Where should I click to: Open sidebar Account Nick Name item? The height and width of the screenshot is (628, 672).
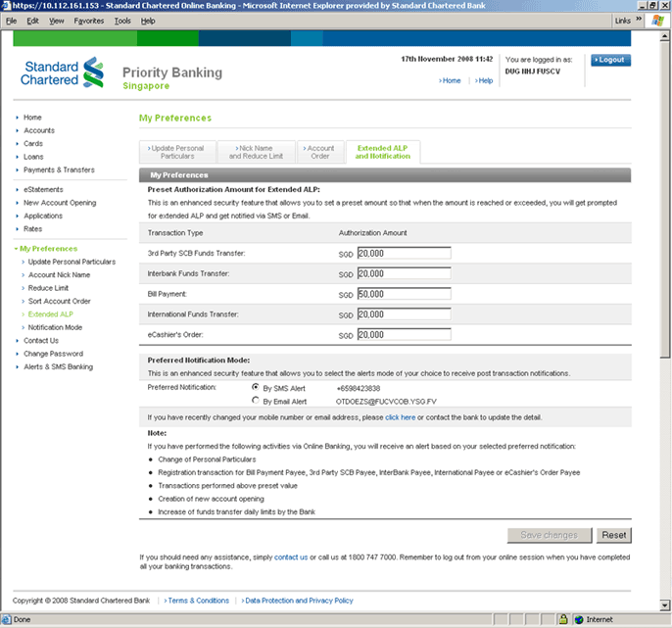coord(59,274)
